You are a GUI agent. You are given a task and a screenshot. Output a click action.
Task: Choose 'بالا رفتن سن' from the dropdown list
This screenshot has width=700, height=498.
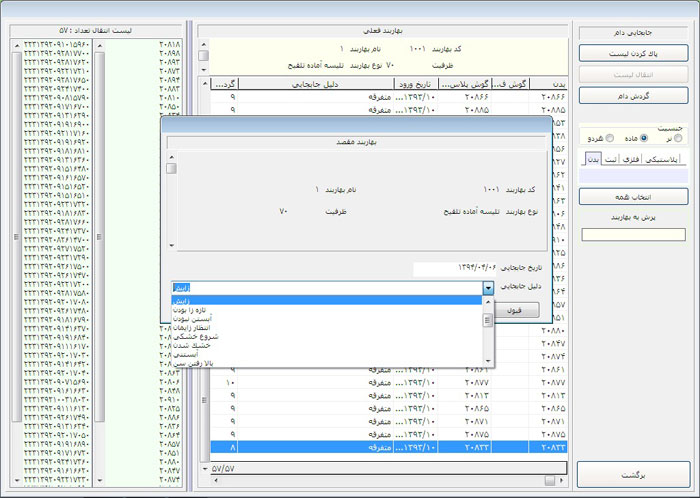[x=327, y=364]
